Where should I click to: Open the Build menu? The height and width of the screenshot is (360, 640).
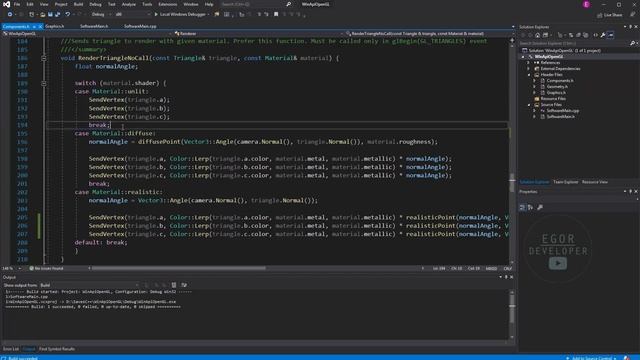78,4
